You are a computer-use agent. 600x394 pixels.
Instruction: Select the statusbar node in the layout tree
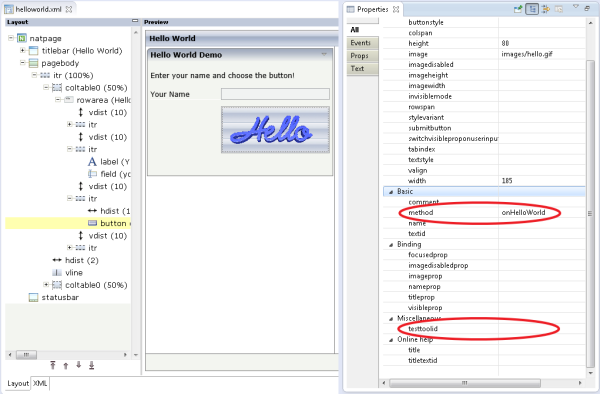tap(54, 298)
